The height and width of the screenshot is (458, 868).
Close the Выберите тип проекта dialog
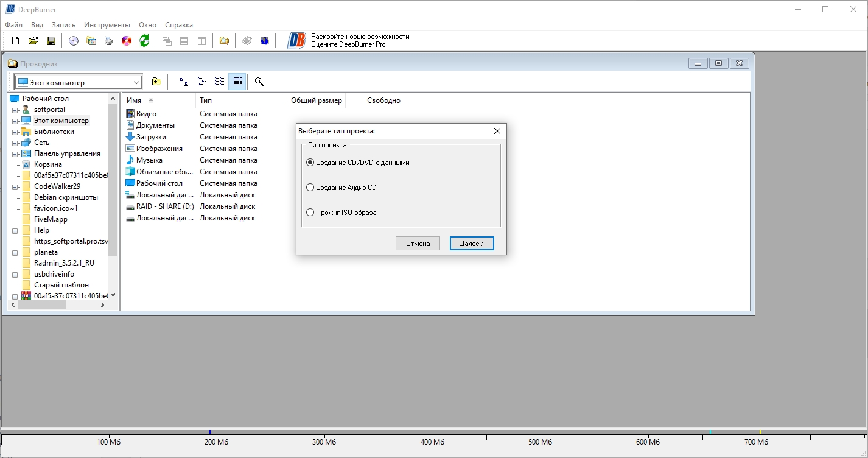[497, 131]
